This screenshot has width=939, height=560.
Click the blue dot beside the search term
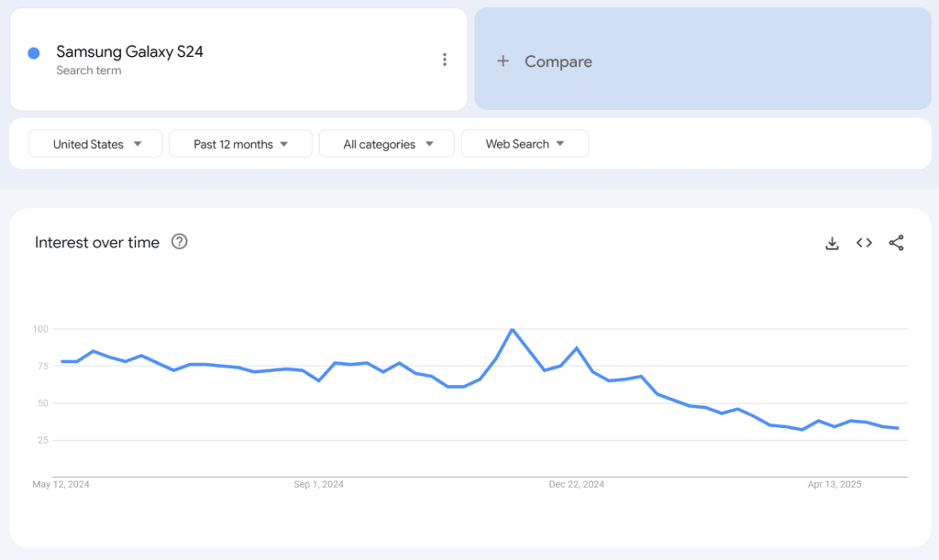tap(34, 53)
